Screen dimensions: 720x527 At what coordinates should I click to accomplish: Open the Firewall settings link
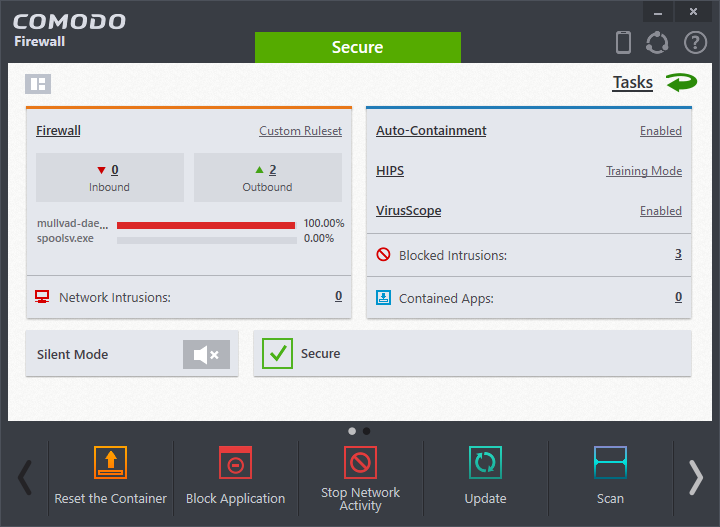pos(58,131)
